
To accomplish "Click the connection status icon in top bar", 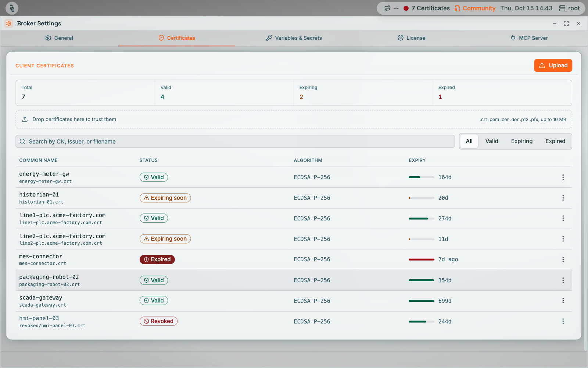I will pyautogui.click(x=387, y=8).
